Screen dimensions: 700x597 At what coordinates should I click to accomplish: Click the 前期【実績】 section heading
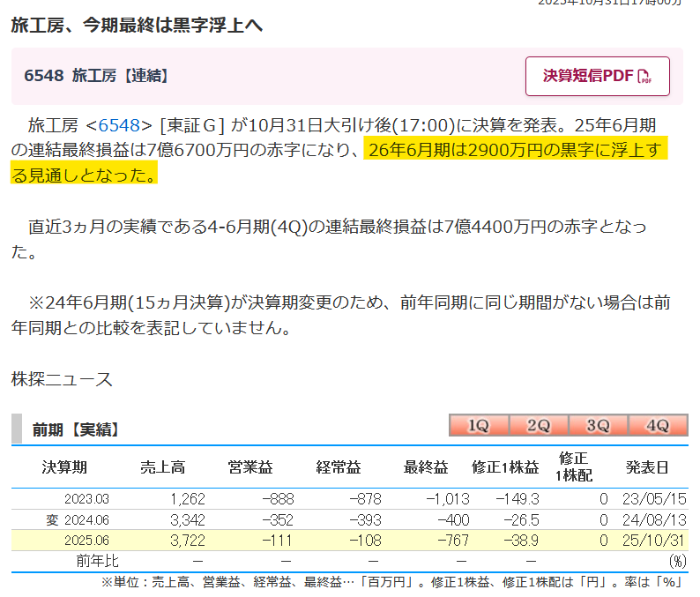(75, 429)
